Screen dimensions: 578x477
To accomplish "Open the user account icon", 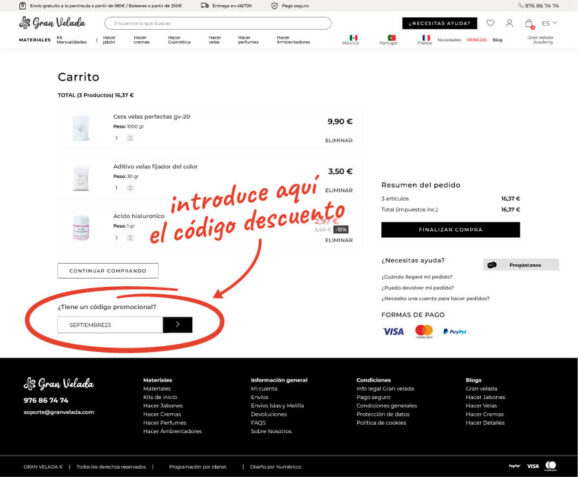I will 509,23.
